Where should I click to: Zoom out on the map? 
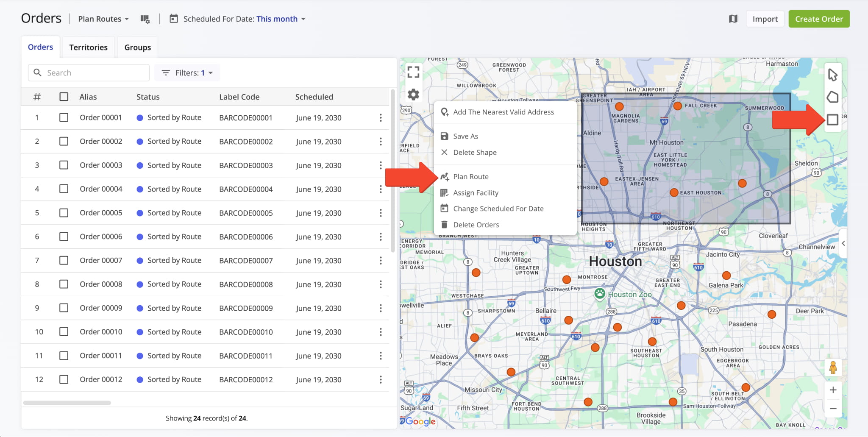833,409
